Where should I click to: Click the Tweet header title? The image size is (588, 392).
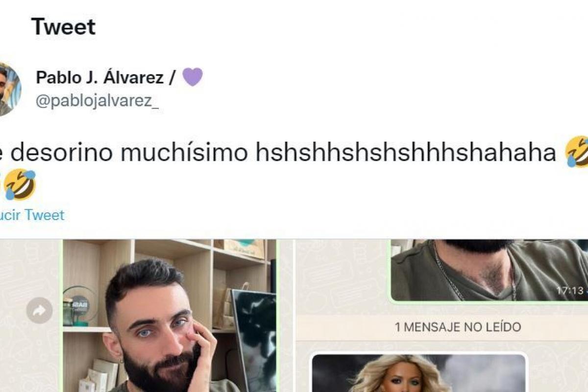(63, 26)
